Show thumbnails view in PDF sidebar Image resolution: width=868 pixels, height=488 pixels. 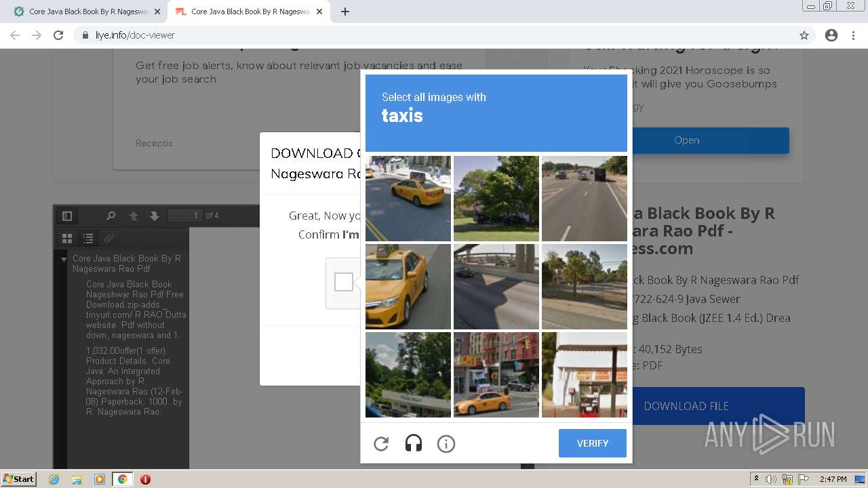click(x=67, y=239)
